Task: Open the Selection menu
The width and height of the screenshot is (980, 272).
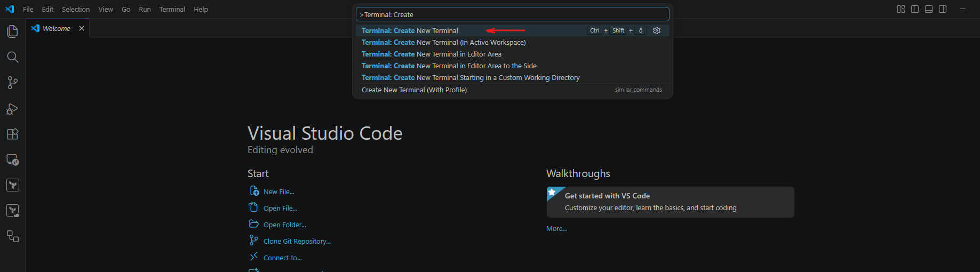Action: coord(76,9)
